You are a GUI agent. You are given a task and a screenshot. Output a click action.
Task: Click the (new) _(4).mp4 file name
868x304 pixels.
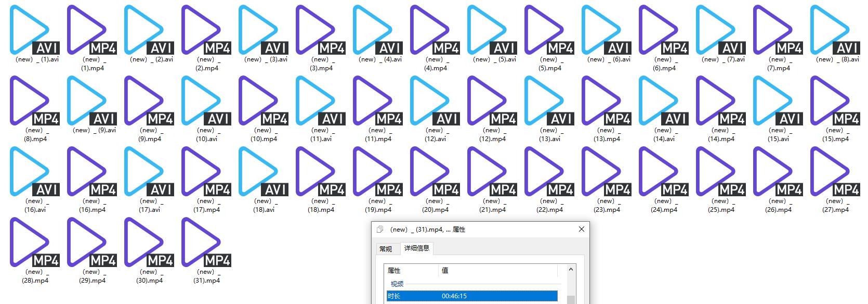[435, 64]
